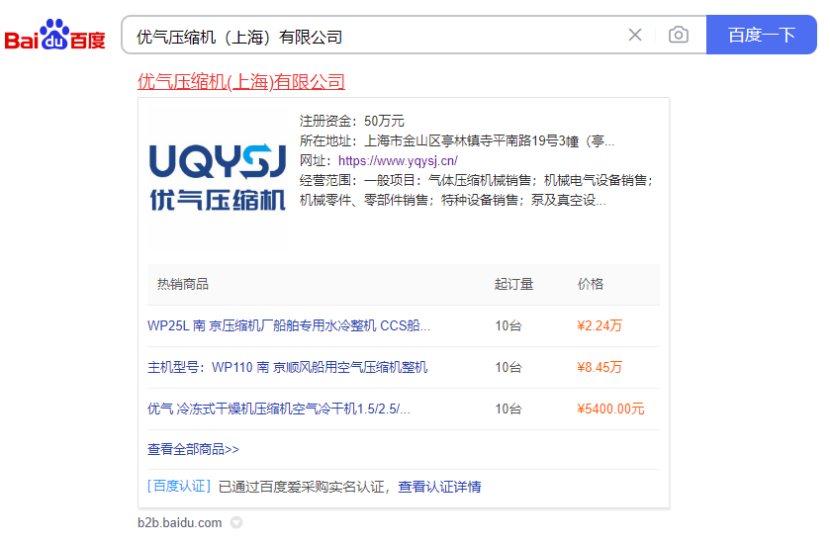Click 10台 in the WP110 row
Viewport: 830px width, 546px height.
click(x=508, y=367)
